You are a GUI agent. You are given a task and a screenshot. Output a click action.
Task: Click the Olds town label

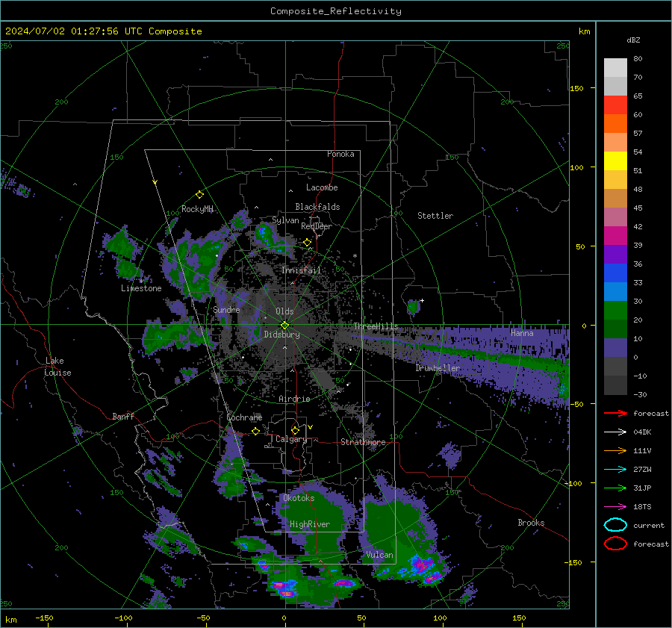284,311
